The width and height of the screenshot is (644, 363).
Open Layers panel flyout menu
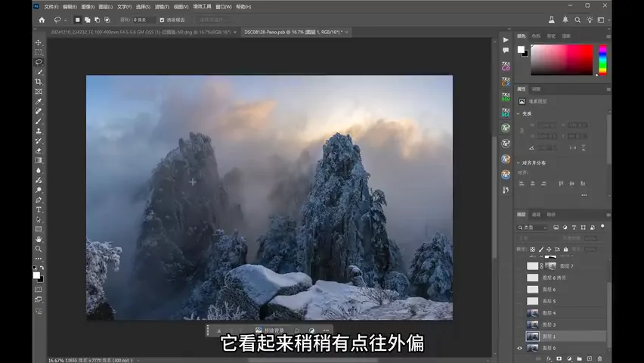tap(608, 215)
